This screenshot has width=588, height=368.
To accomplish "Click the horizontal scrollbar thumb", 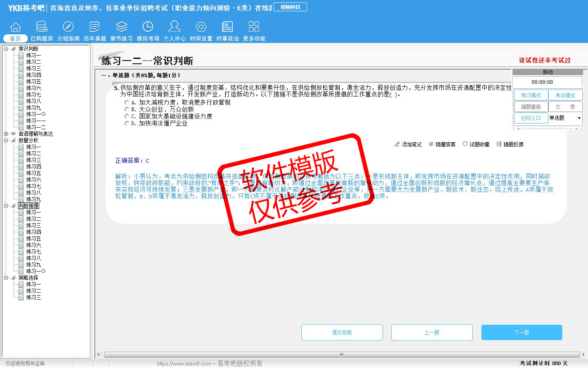I will [342, 355].
